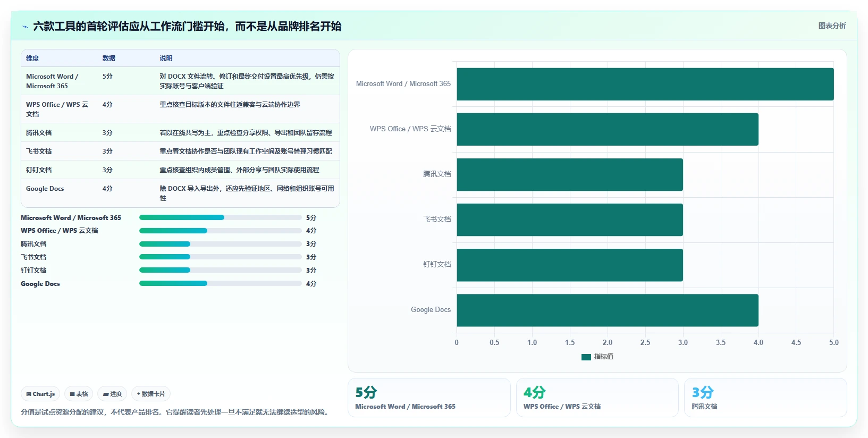Click the 飞书文档 chart bar
The image size is (868, 438).
570,220
